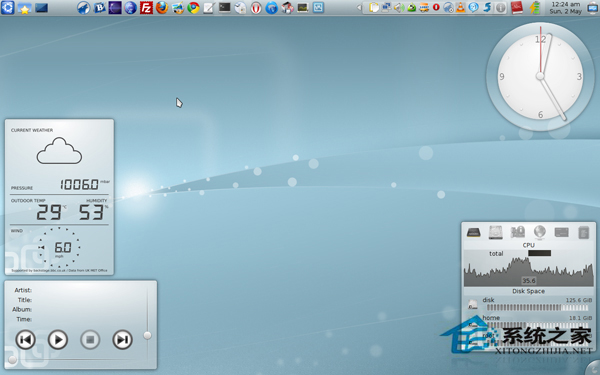Open the volume speaker tray icon
The image size is (600, 375).
(x=399, y=7)
